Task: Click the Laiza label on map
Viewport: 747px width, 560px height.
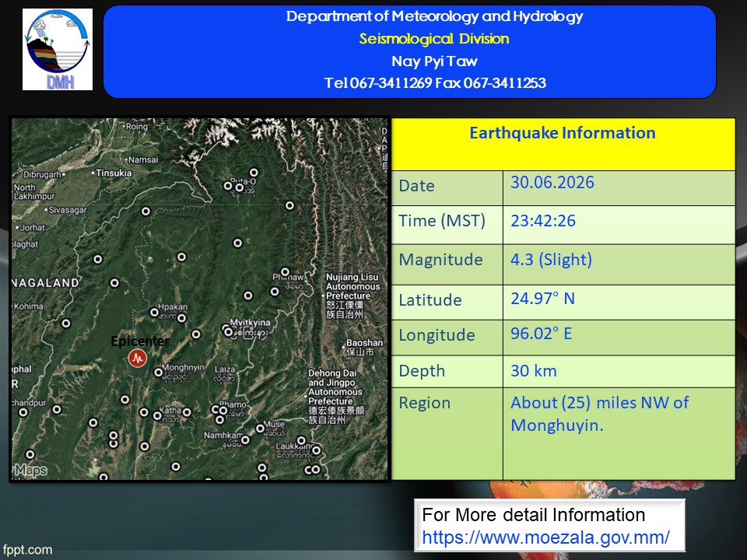Action: tap(225, 369)
